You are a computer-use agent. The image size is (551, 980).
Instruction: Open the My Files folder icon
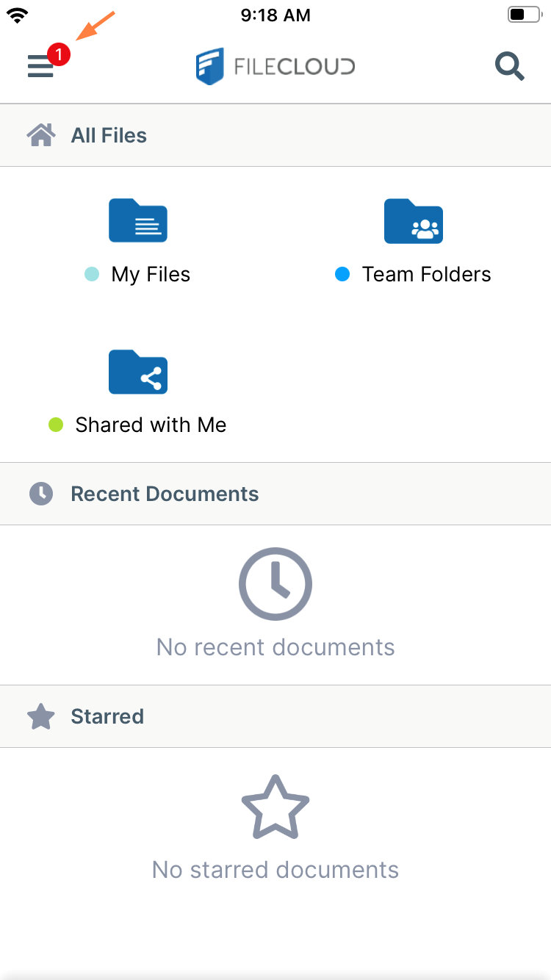(x=138, y=220)
